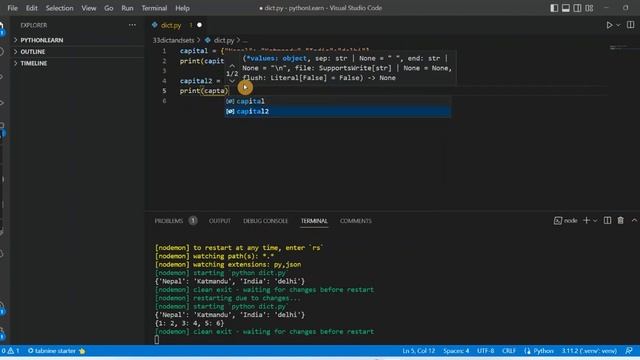Select node terminal profile label
Image resolution: width=640 pixels, height=360 pixels.
coord(566,220)
